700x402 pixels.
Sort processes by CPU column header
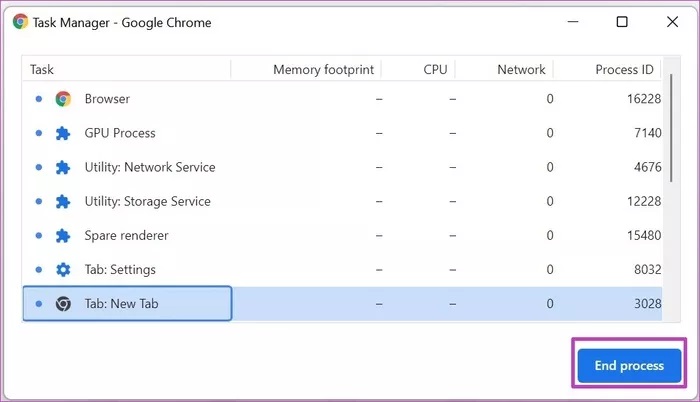pyautogui.click(x=435, y=69)
